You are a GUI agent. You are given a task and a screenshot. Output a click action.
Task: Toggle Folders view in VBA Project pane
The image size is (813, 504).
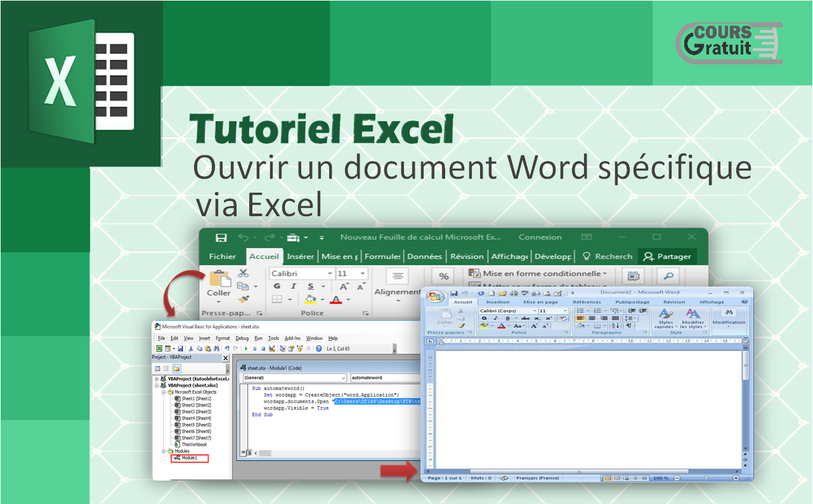[177, 368]
